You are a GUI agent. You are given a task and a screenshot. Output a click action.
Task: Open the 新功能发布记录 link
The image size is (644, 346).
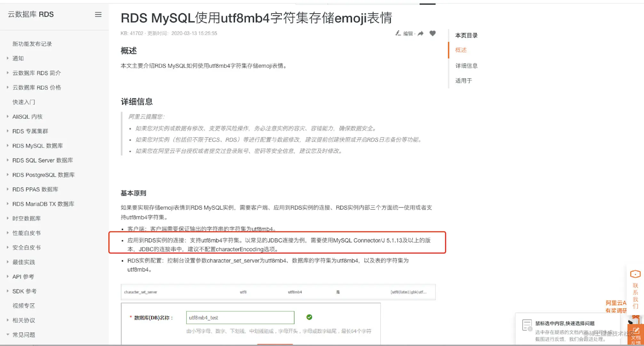click(32, 44)
